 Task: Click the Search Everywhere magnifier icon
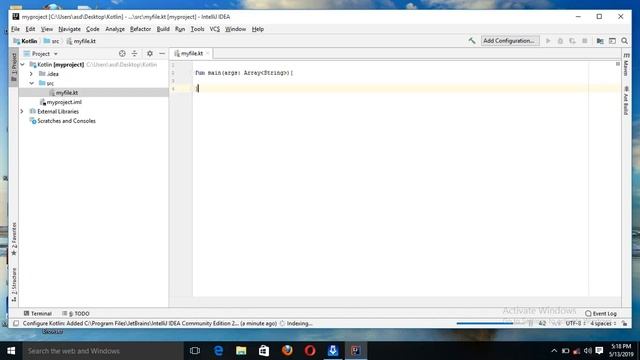(x=624, y=41)
